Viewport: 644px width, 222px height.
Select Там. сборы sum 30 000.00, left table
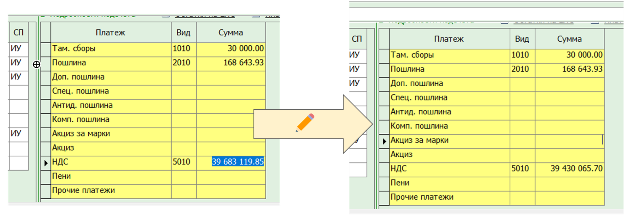245,49
